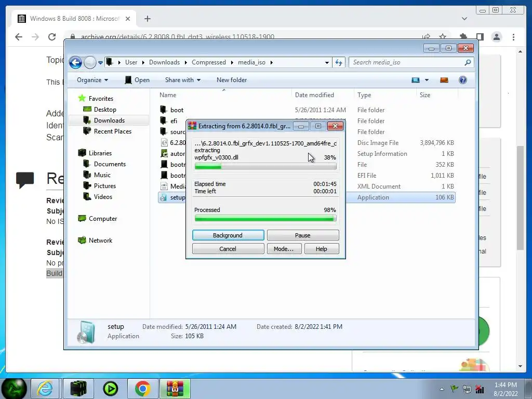Select Computer in navigation pane
This screenshot has width=532, height=399.
102,219
